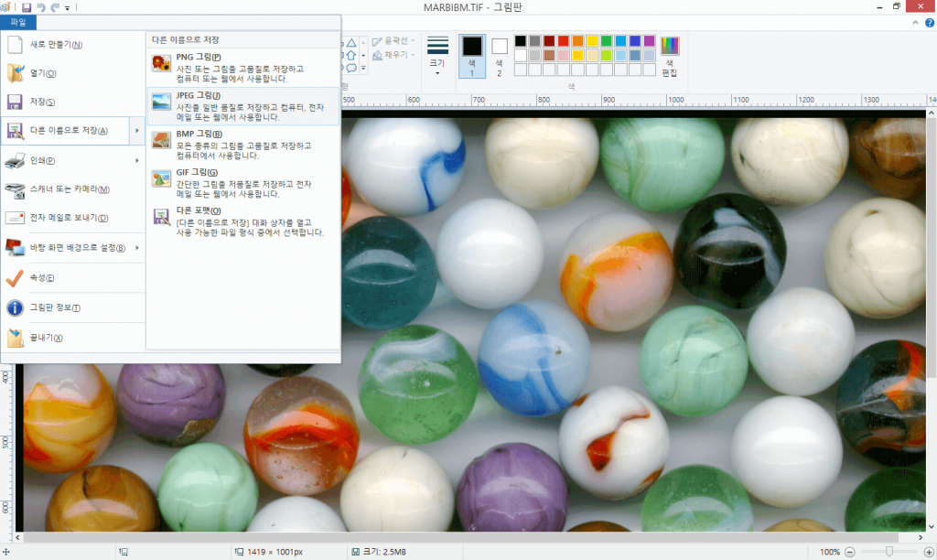Click the "크기: 2.5MB" file size in the status bar
Screen dimensions: 937x560
click(x=385, y=552)
